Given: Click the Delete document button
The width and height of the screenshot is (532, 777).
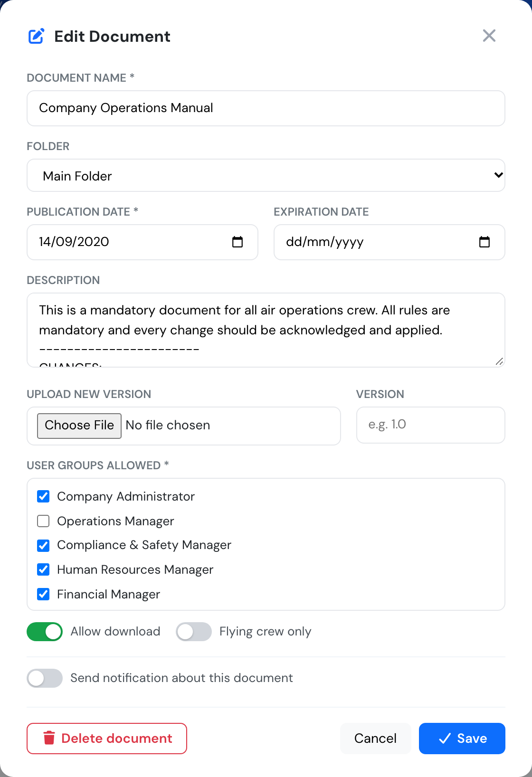Looking at the screenshot, I should click(x=107, y=739).
